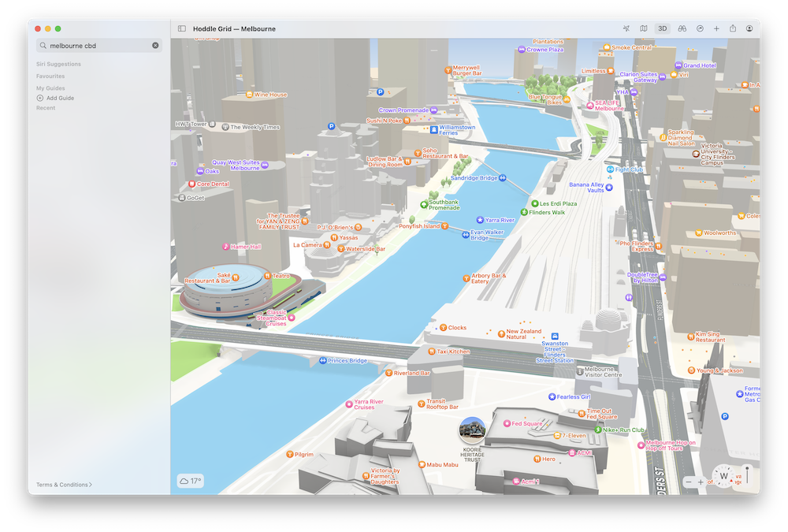Toggle the sidebar with the toolbar button
Screen dimensions: 788x532
pos(182,28)
